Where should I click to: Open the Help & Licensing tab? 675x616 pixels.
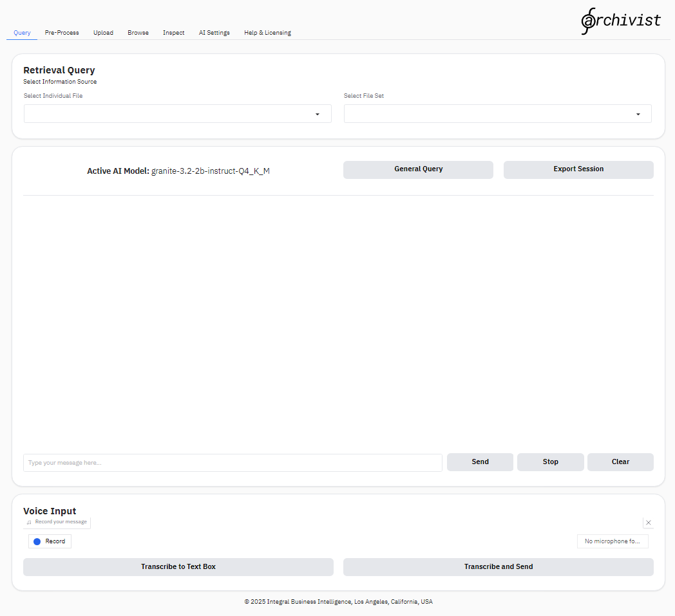(267, 33)
